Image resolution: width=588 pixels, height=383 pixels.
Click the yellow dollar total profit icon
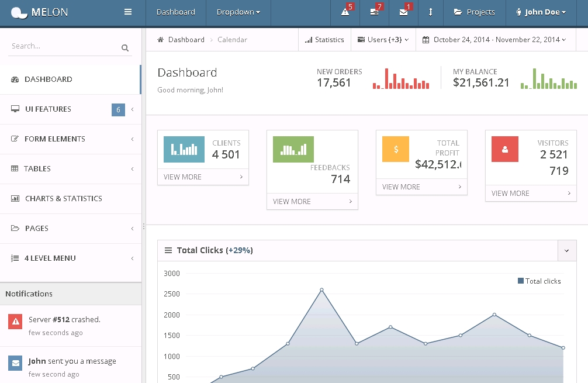point(396,149)
